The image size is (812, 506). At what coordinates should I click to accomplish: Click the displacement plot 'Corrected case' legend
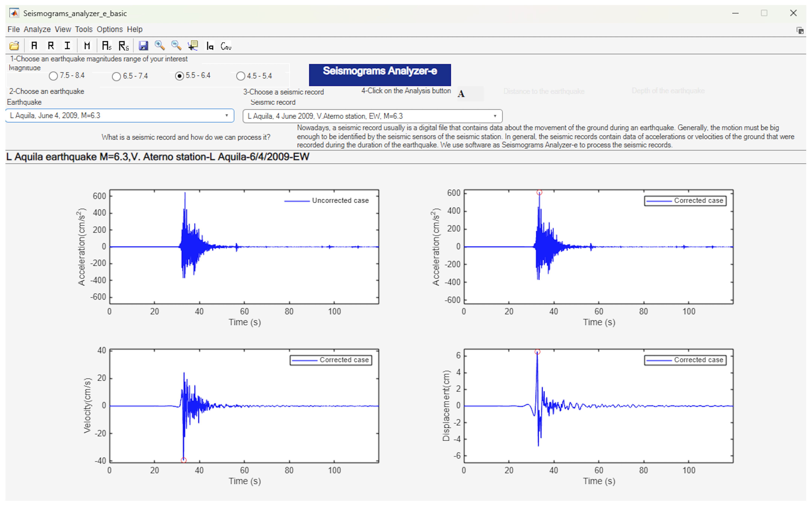[x=685, y=360]
